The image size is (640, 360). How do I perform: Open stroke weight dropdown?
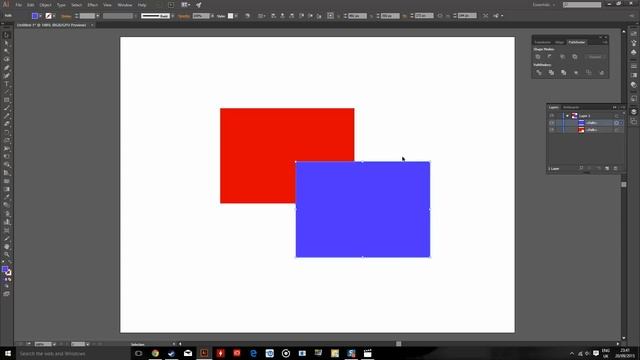click(x=98, y=16)
